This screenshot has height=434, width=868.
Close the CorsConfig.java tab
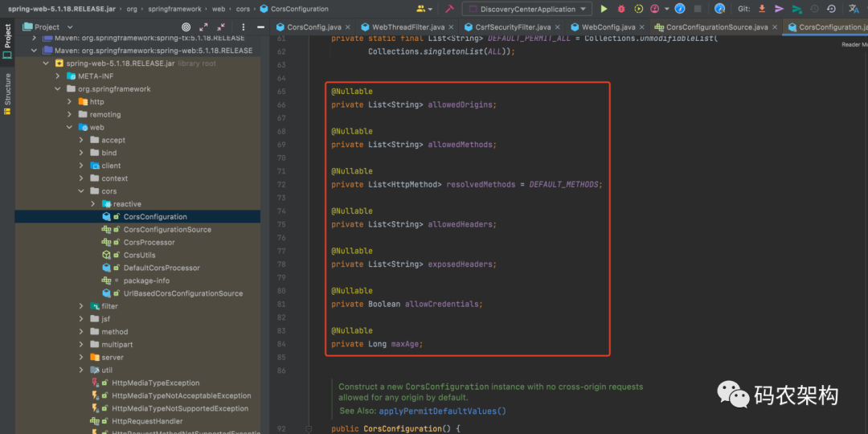coord(348,27)
